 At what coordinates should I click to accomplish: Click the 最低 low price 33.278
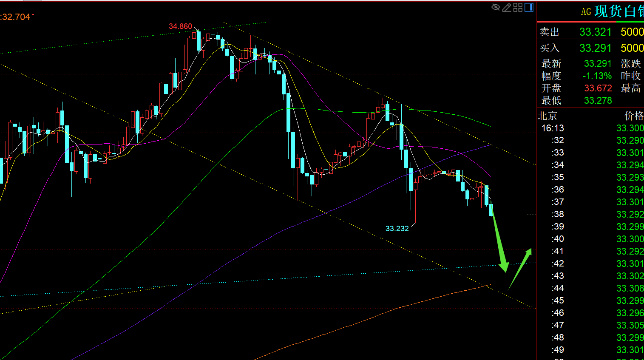coord(598,101)
